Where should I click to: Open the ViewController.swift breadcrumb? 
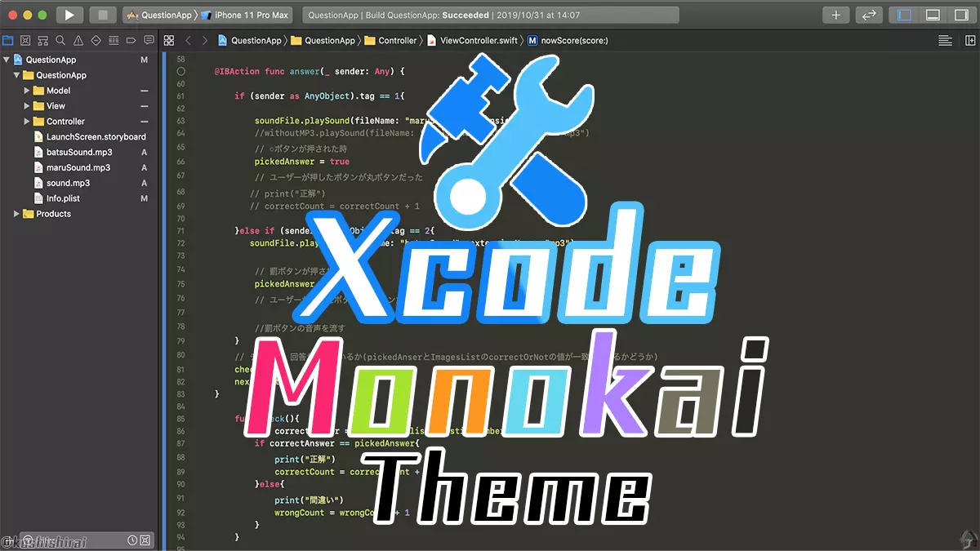point(474,40)
